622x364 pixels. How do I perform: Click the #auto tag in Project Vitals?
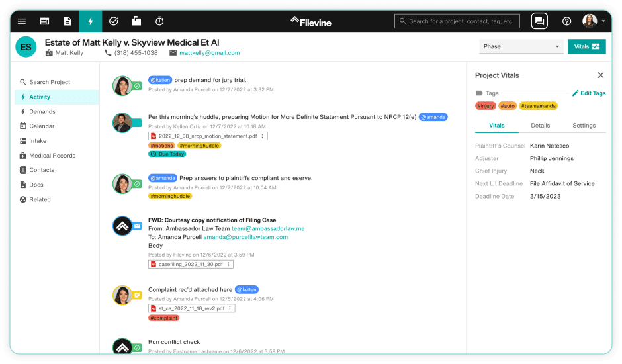coord(508,106)
